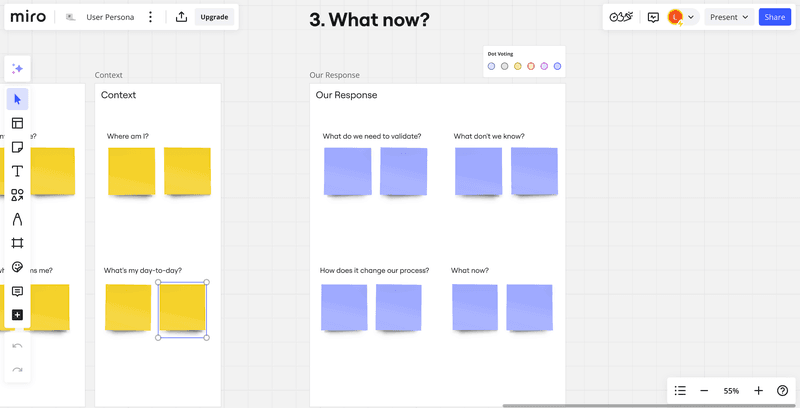Zoom out with the minus button
Screen dimensions: 800x408
pyautogui.click(x=704, y=390)
